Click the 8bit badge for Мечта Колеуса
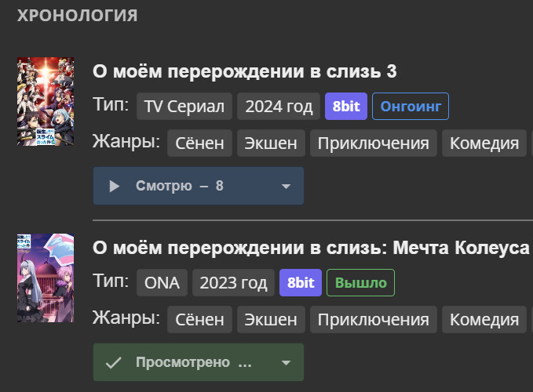Screen dimensions: 533x392 301,283
